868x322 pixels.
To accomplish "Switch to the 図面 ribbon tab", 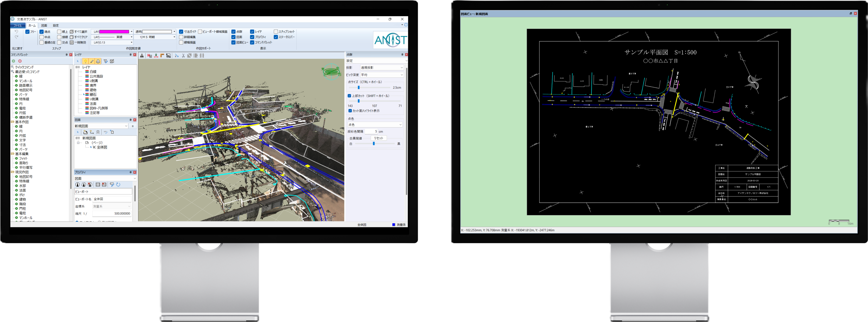I will (44, 26).
